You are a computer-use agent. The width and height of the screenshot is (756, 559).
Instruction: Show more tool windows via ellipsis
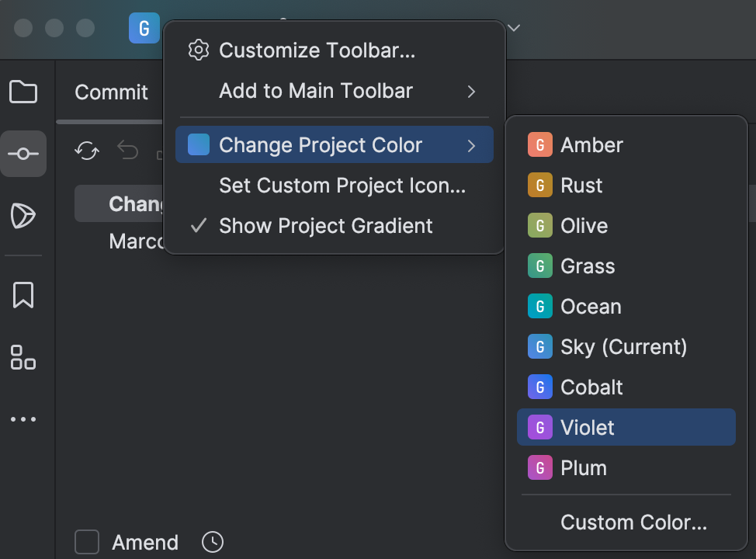point(23,419)
